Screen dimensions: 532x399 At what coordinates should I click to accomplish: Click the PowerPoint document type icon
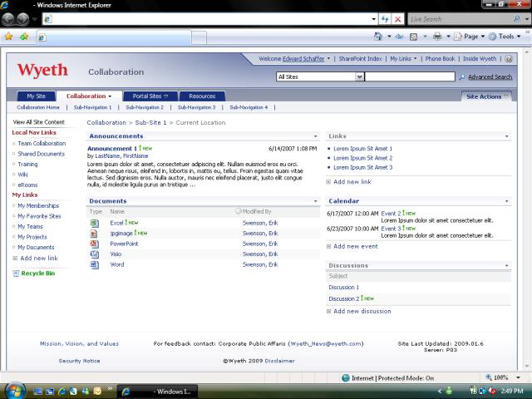(94, 244)
